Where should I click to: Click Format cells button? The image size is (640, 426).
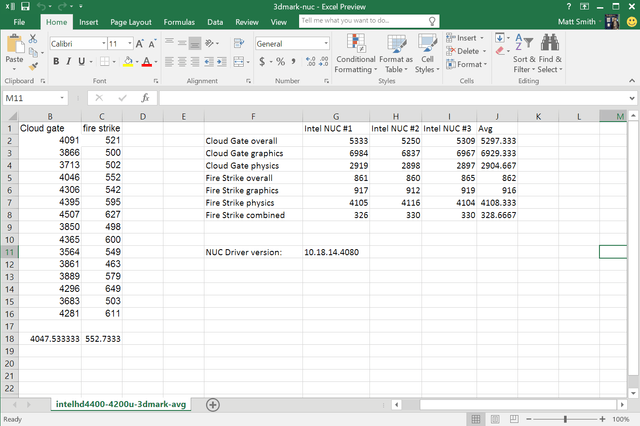click(467, 64)
